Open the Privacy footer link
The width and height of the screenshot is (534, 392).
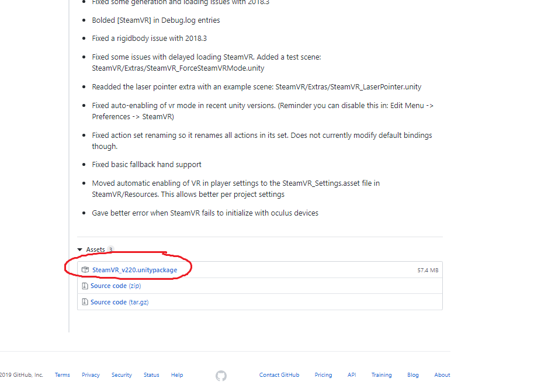[x=91, y=374]
